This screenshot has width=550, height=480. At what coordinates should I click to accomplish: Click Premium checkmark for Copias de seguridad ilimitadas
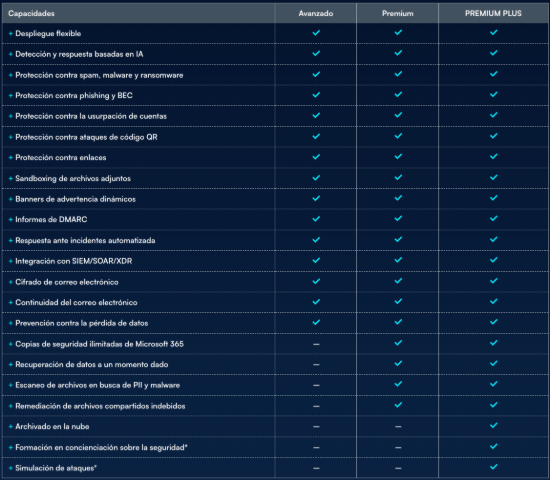pyautogui.click(x=398, y=343)
